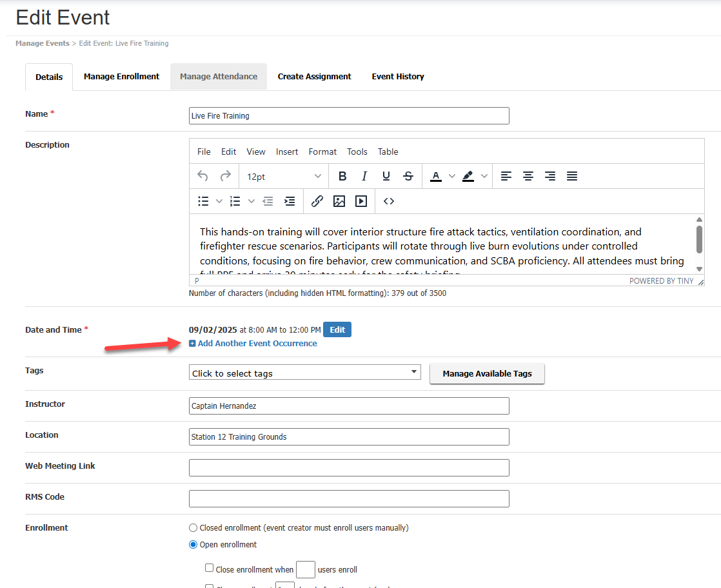
Task: Toggle bold formatting
Action: pyautogui.click(x=342, y=176)
